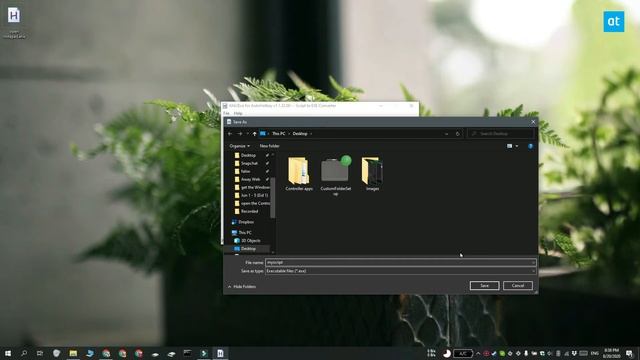
Task: Open the Save as type combo box
Action: coord(400,271)
